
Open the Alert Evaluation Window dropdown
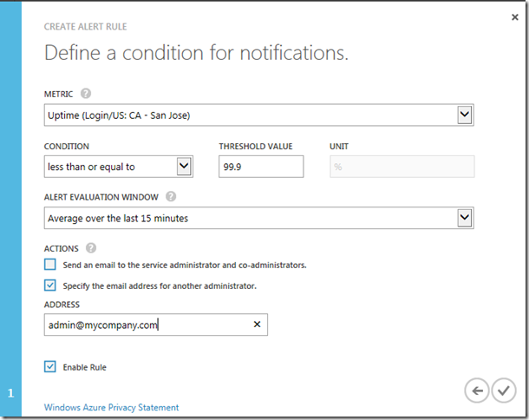tap(465, 218)
